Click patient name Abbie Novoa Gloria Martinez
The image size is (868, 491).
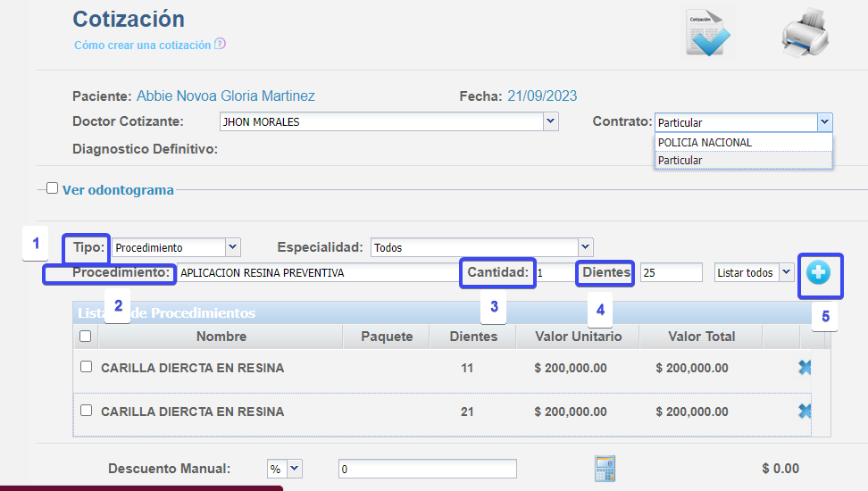coord(225,96)
